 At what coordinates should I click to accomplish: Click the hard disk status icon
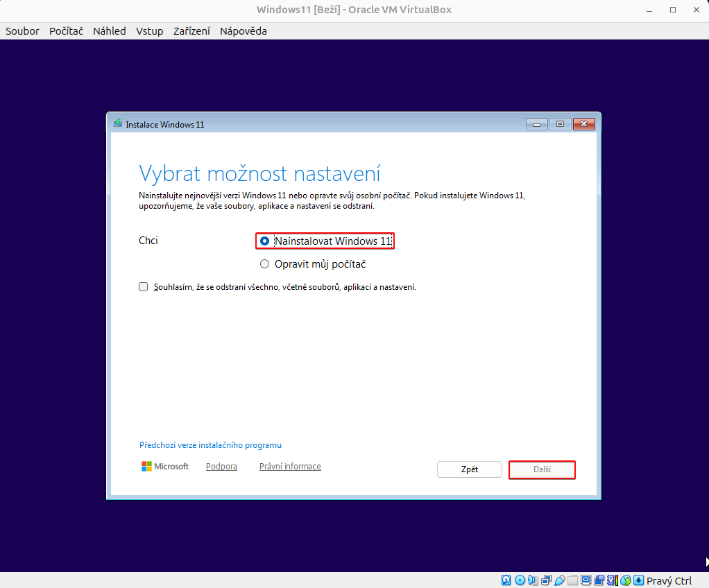pyautogui.click(x=506, y=580)
